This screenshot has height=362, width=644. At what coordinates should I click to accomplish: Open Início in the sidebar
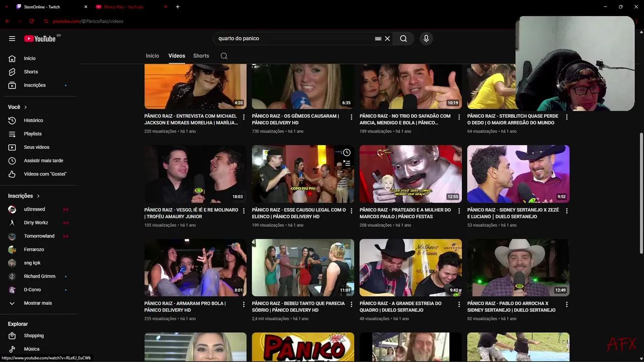tap(39, 58)
